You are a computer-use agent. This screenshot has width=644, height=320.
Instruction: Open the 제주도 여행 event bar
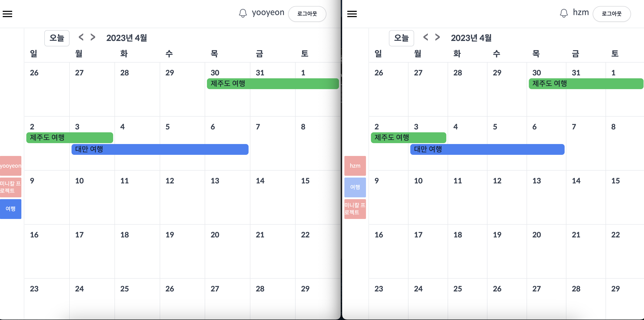[x=272, y=84]
